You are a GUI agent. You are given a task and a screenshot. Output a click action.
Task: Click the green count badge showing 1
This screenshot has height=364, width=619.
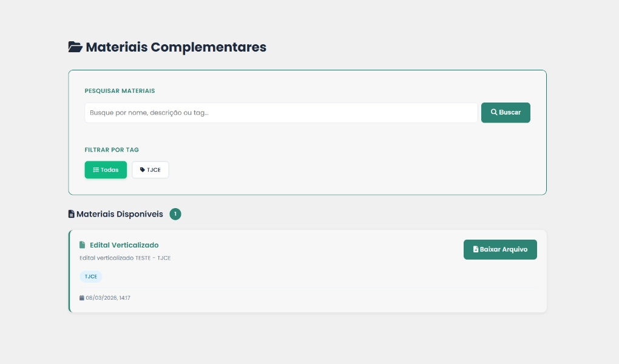coord(175,214)
